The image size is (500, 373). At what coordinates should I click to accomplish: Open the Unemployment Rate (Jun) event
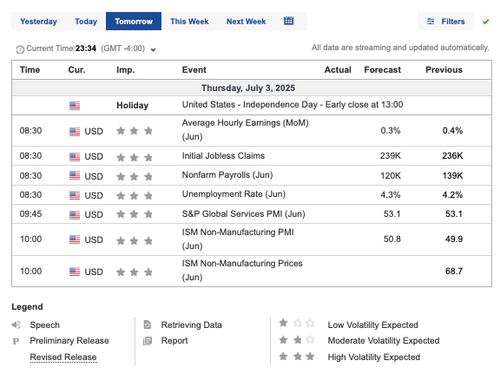coord(234,194)
